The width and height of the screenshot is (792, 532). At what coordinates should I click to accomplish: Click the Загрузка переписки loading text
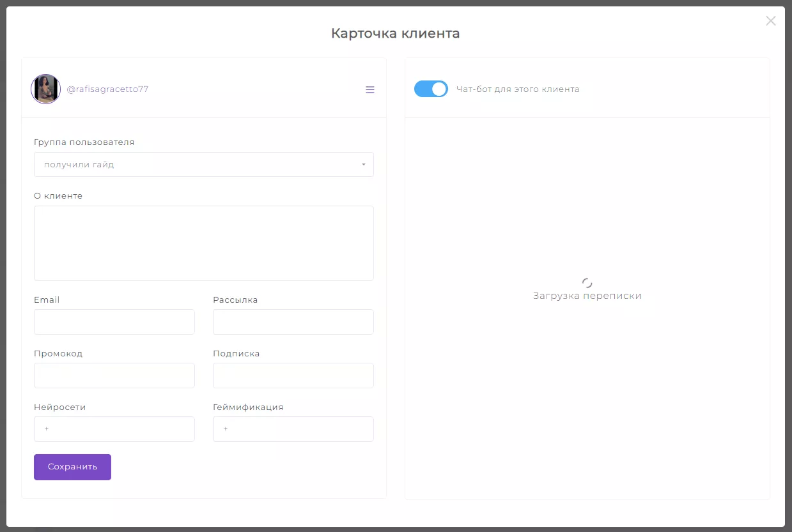587,296
